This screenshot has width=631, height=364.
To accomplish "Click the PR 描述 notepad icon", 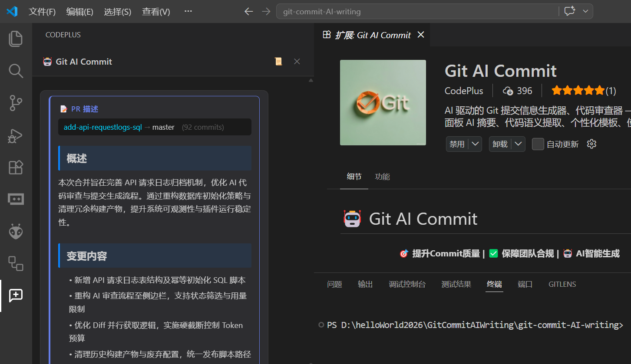I will tap(64, 109).
